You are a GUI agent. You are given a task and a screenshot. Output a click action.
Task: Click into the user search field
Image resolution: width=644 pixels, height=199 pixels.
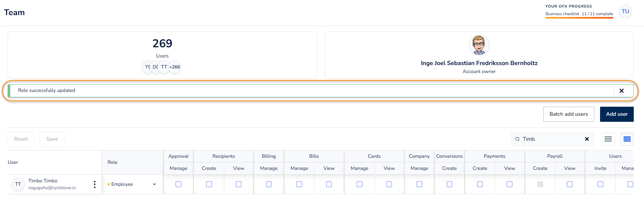(x=551, y=139)
